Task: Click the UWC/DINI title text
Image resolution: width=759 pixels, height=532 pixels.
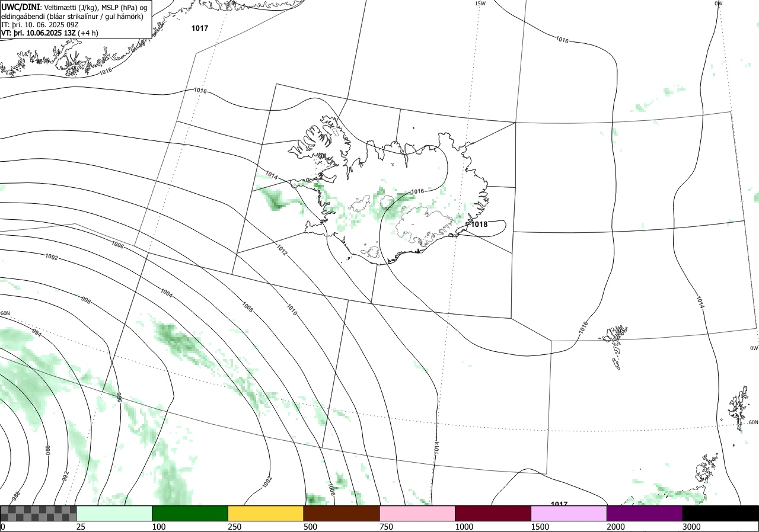Action: 21,7
